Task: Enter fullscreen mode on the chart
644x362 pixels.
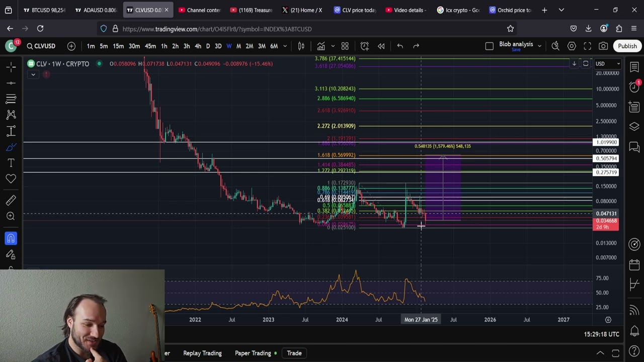Action: coord(587,46)
